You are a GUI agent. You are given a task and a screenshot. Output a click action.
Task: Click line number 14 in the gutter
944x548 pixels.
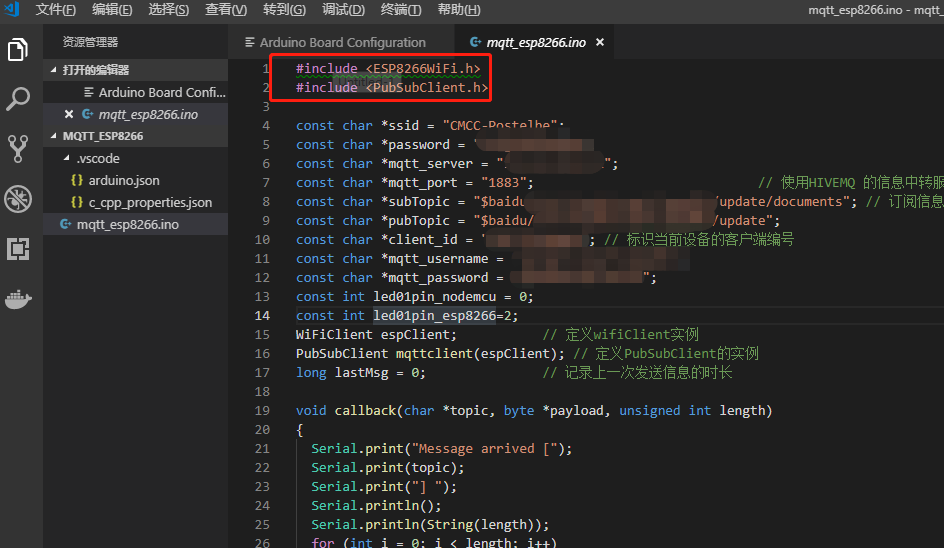262,315
